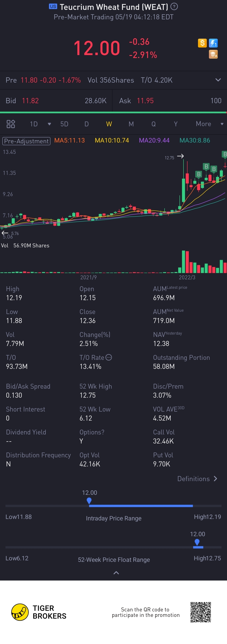Tap the T/O Rate 13.41% value
The width and height of the screenshot is (227, 644).
[90, 367]
